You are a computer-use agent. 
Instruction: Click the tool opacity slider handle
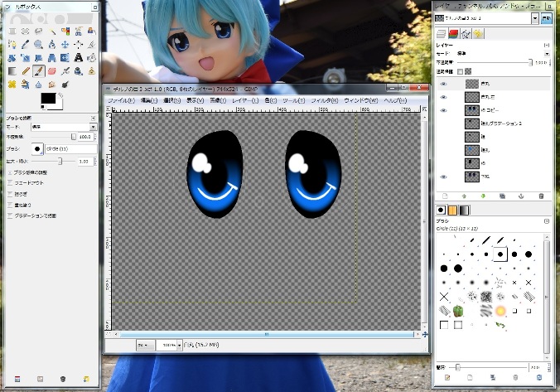74,137
